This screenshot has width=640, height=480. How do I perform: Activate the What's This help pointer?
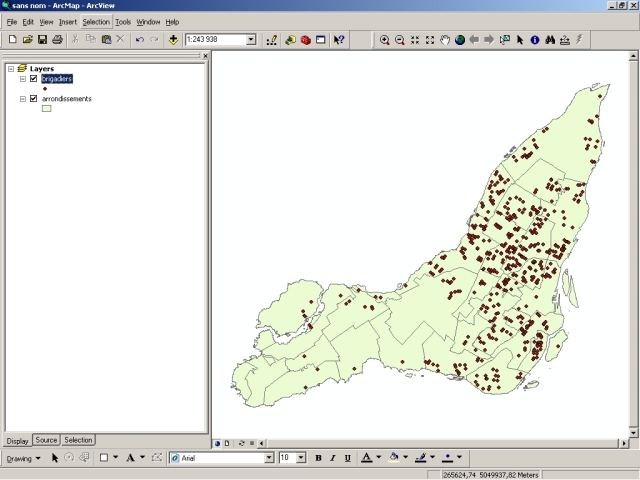339,40
